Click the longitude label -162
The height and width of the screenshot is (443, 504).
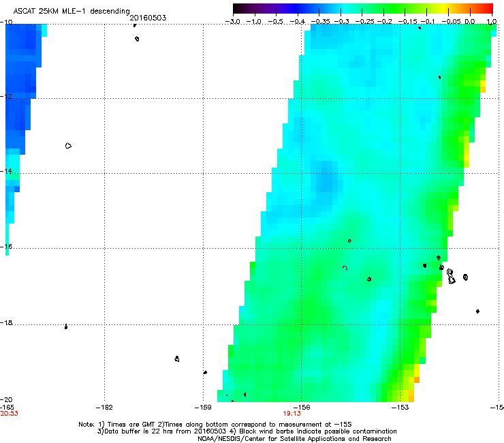pyautogui.click(x=104, y=408)
